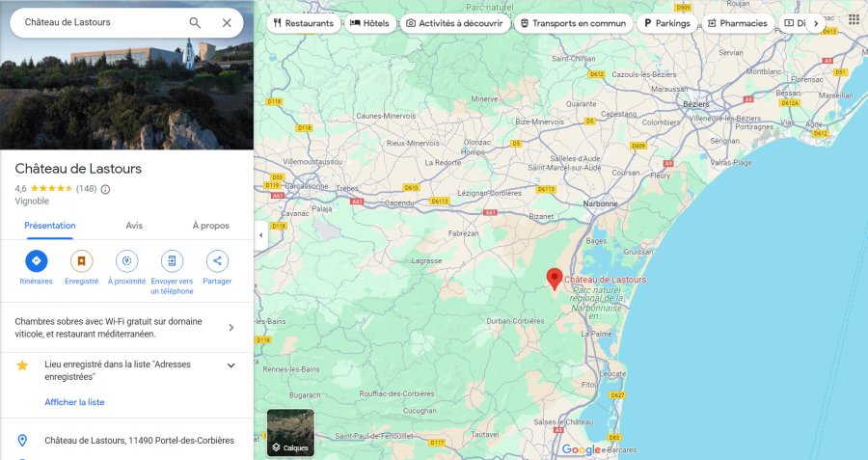Open the place photo of Château de Lastours

tap(126, 95)
